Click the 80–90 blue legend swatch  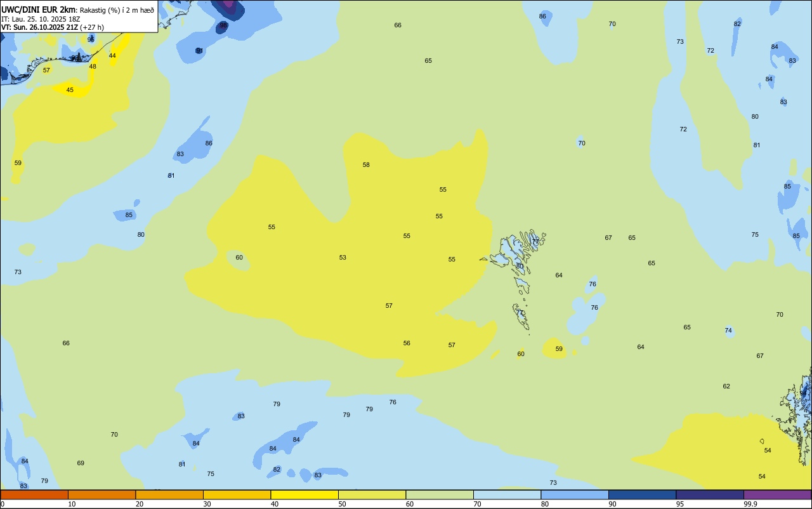(x=575, y=494)
